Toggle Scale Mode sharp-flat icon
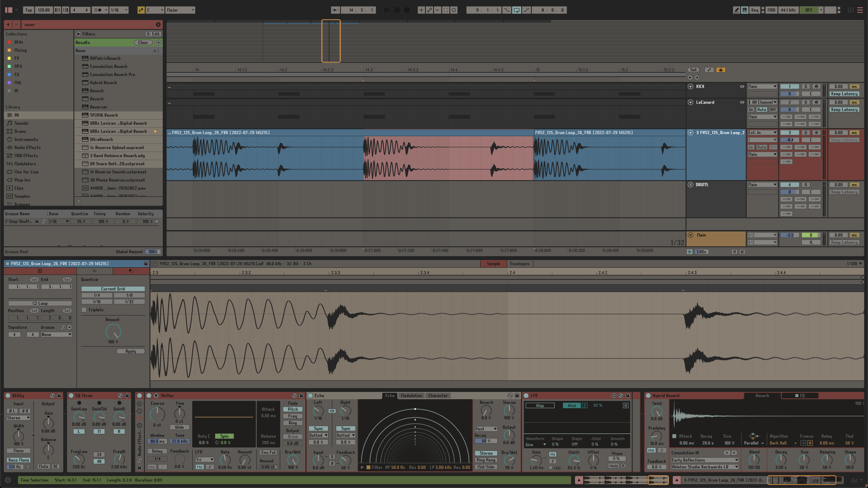 click(141, 10)
